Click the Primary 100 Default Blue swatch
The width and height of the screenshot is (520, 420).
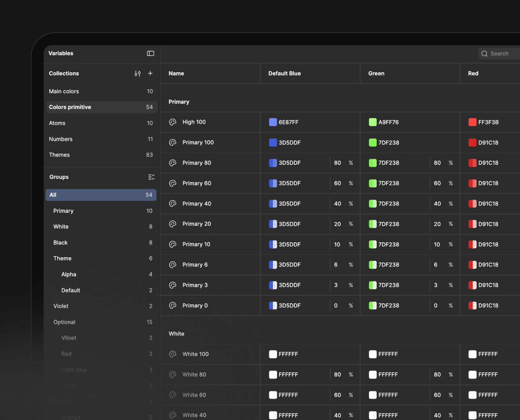coord(273,143)
